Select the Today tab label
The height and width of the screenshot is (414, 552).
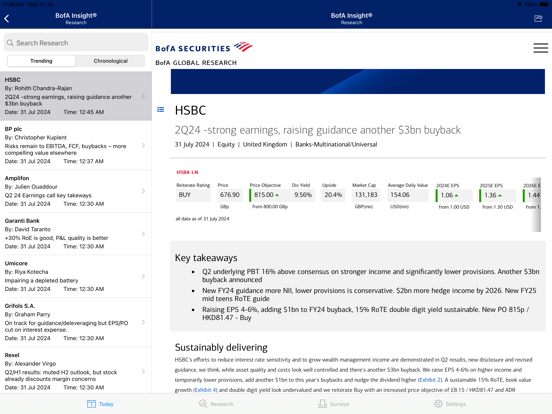(106, 404)
